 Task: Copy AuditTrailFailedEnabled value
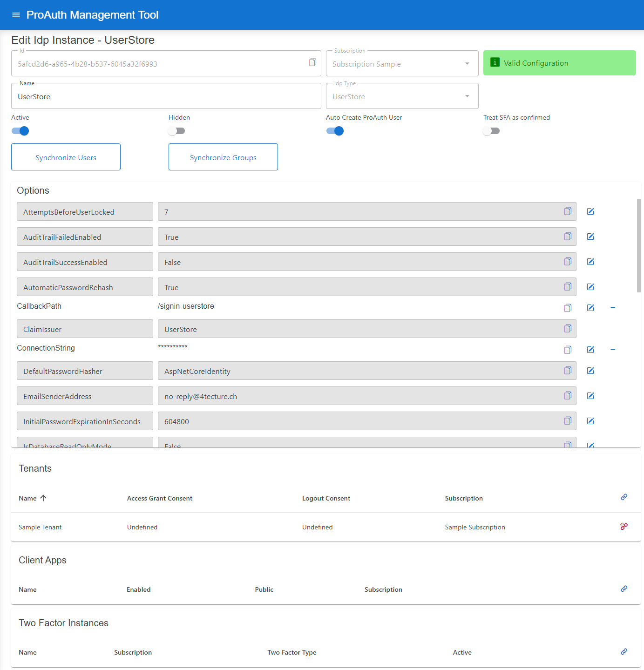(568, 237)
